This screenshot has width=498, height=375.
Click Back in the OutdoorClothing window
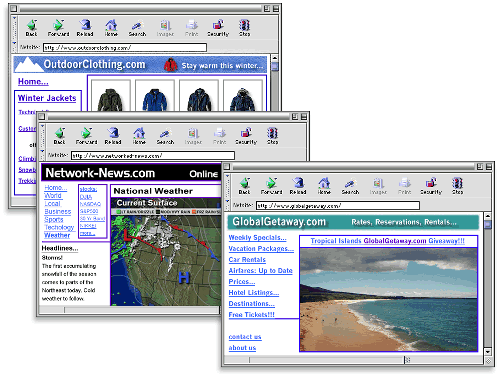pyautogui.click(x=32, y=28)
